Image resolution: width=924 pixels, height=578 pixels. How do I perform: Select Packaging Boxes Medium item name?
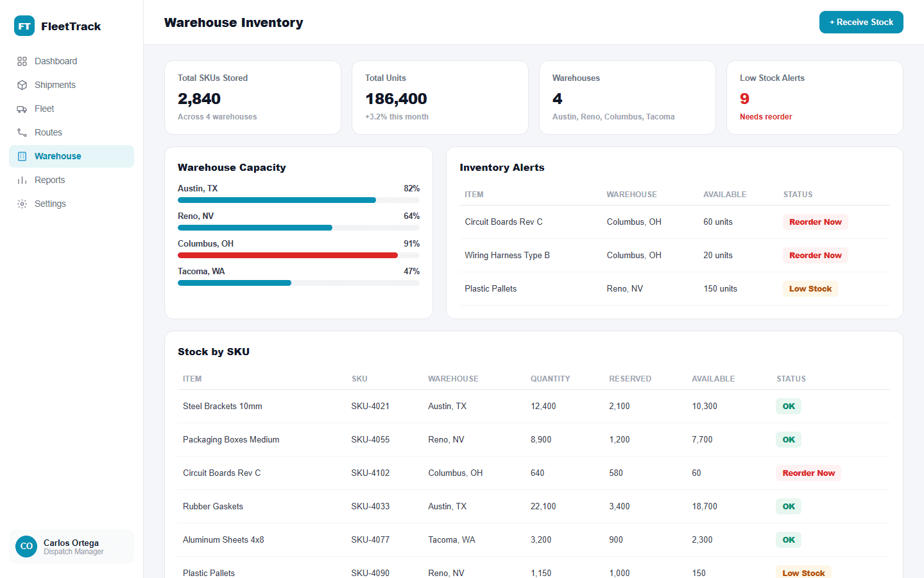[231, 439]
